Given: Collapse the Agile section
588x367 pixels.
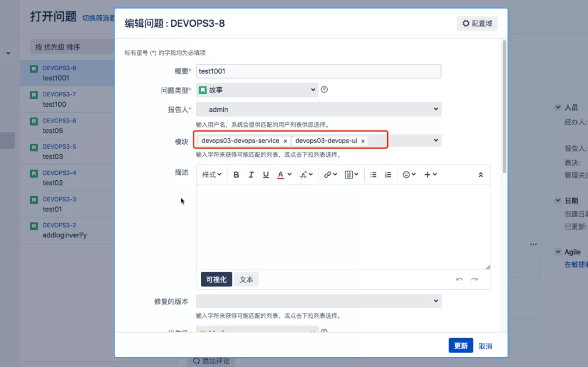Looking at the screenshot, I should [558, 252].
